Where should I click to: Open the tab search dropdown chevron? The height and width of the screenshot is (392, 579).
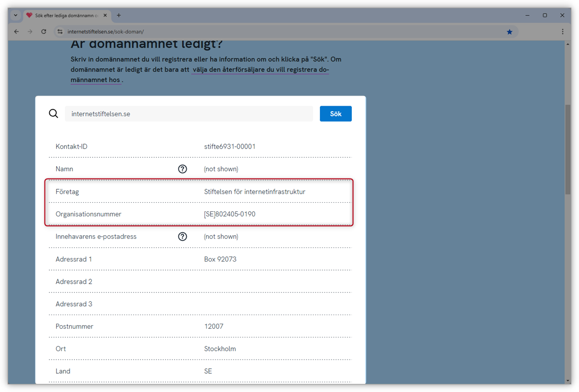click(15, 15)
